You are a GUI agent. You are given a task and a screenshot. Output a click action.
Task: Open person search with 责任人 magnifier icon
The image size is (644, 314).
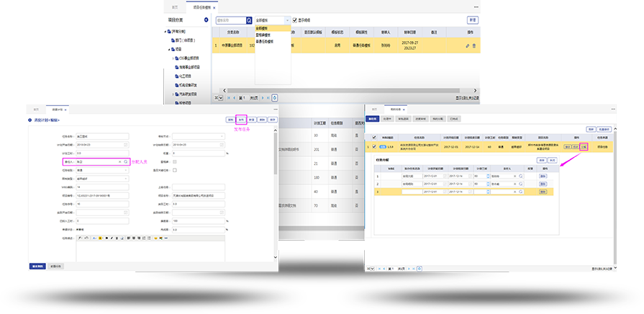tap(126, 163)
